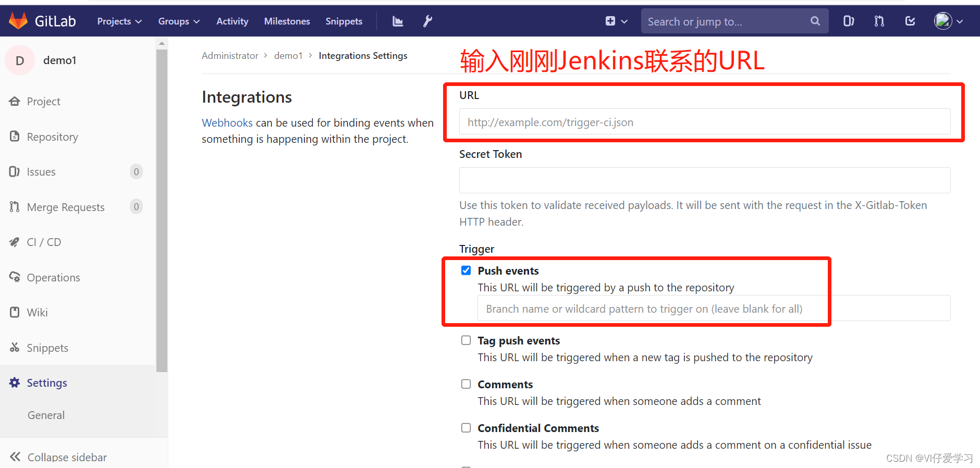Click the CI / CD rocket icon
Viewport: 980px width, 468px height.
coord(15,242)
